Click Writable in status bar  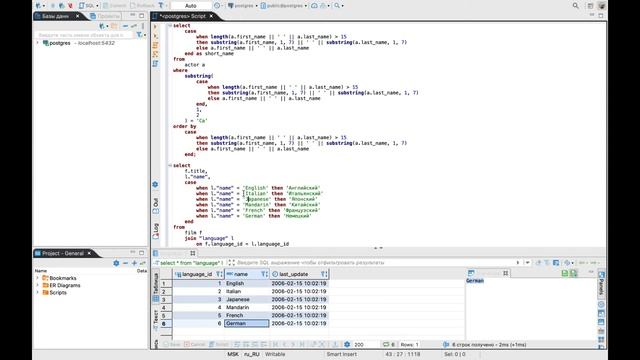275,354
